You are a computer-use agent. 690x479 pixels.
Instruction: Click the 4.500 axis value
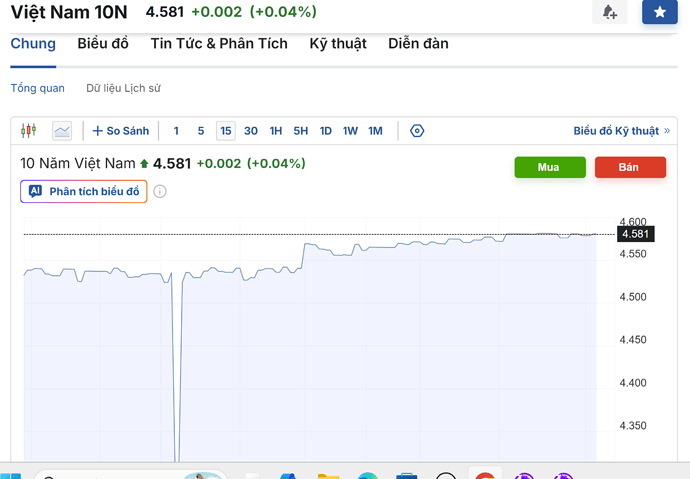[633, 297]
